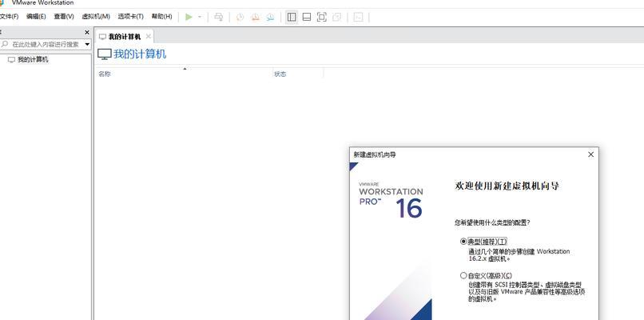Click the search magnifier icon in library
This screenshot has height=320, width=644.
pyautogui.click(x=5, y=43)
